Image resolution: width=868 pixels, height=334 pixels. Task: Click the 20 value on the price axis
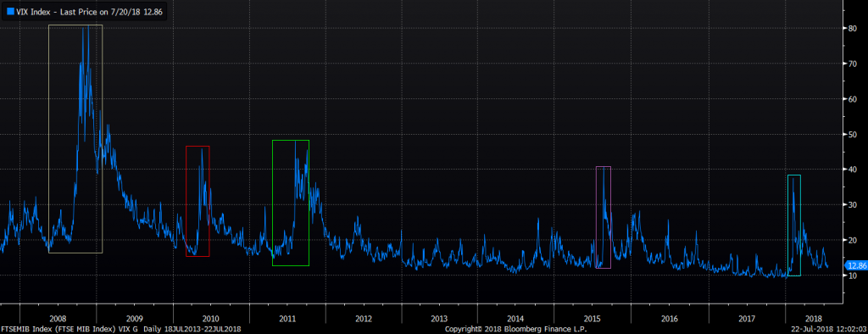(x=853, y=240)
